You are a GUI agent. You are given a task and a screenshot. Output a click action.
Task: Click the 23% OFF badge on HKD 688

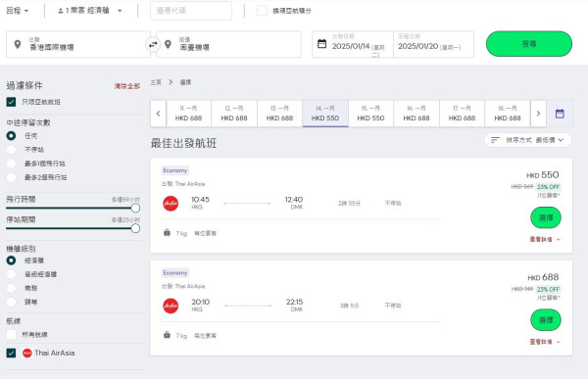[x=548, y=289]
